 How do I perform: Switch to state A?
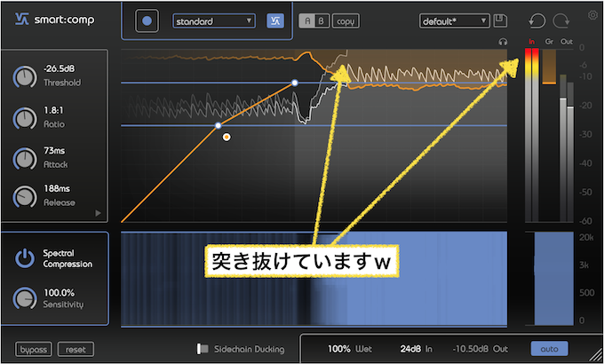coord(307,21)
